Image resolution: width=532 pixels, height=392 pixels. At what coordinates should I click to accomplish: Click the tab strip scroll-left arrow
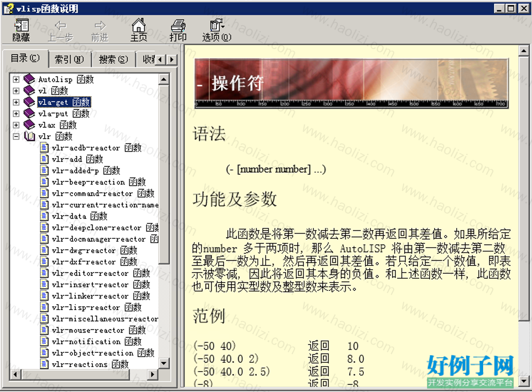coord(160,59)
